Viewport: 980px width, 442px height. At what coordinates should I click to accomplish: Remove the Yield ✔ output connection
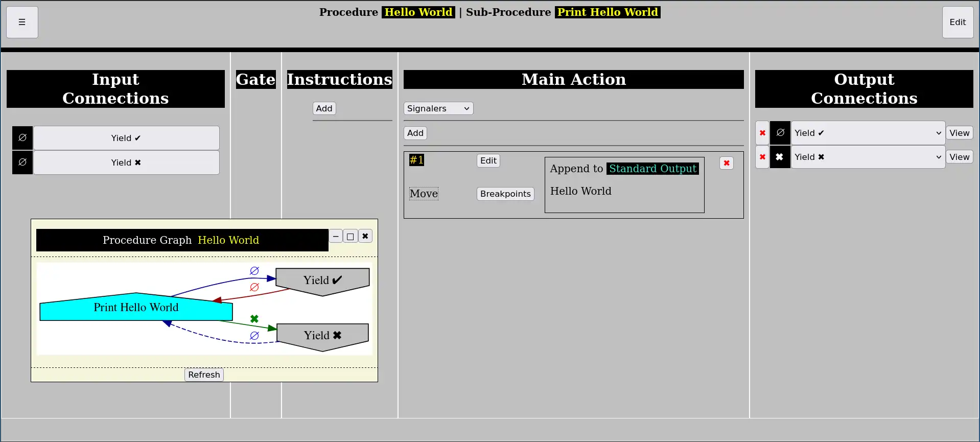(762, 133)
